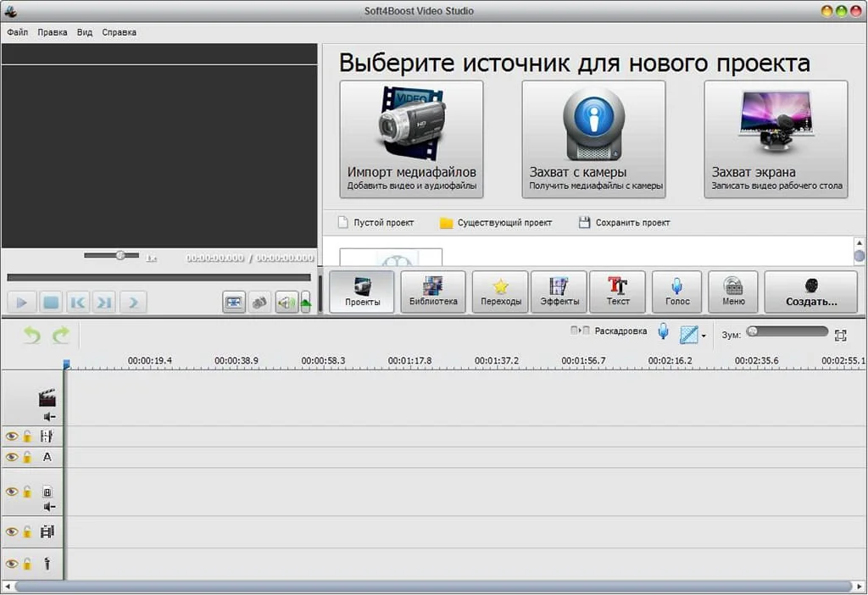The width and height of the screenshot is (868, 595).
Task: Click the green redo arrow
Action: (x=60, y=335)
